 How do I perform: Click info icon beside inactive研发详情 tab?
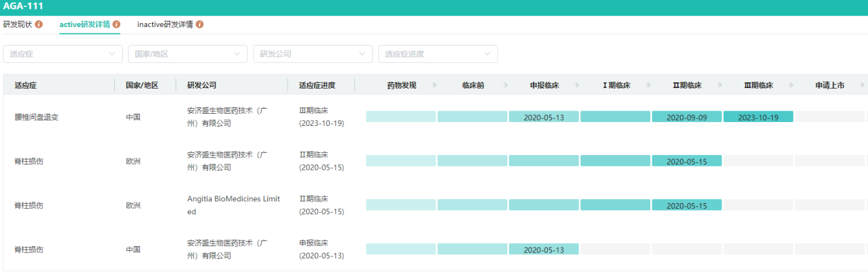point(200,24)
